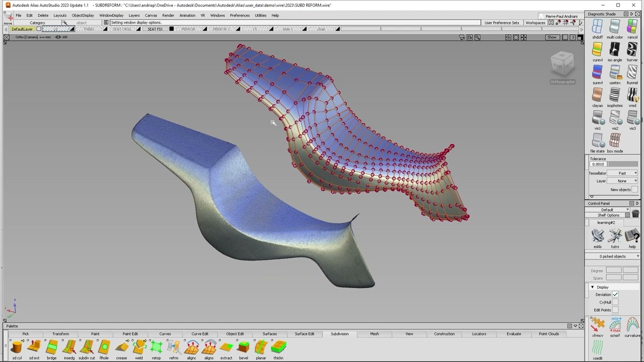The image size is (644, 362).
Task: Select the insedg insert edge tool
Action: tap(69, 347)
